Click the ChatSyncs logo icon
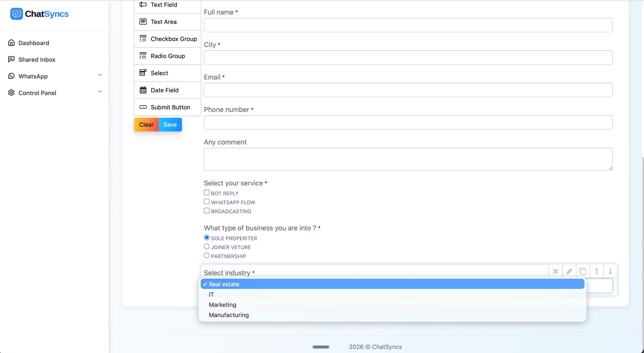The width and height of the screenshot is (644, 353). [x=16, y=14]
